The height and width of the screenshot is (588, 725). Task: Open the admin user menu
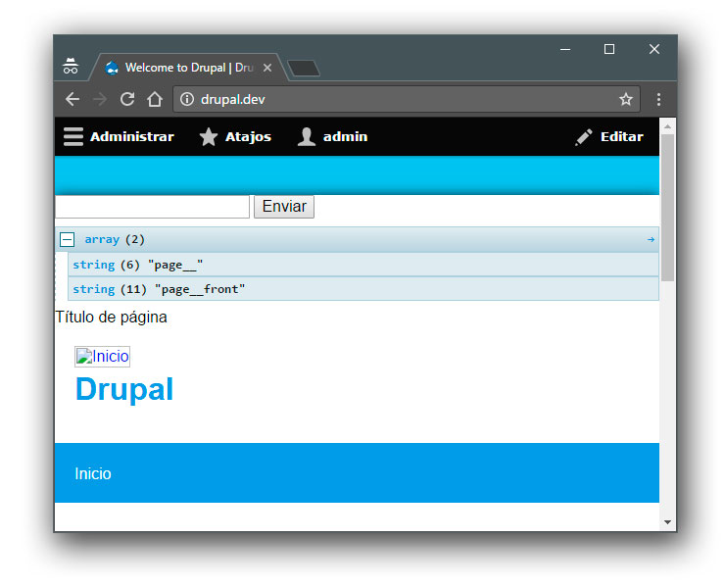click(332, 136)
